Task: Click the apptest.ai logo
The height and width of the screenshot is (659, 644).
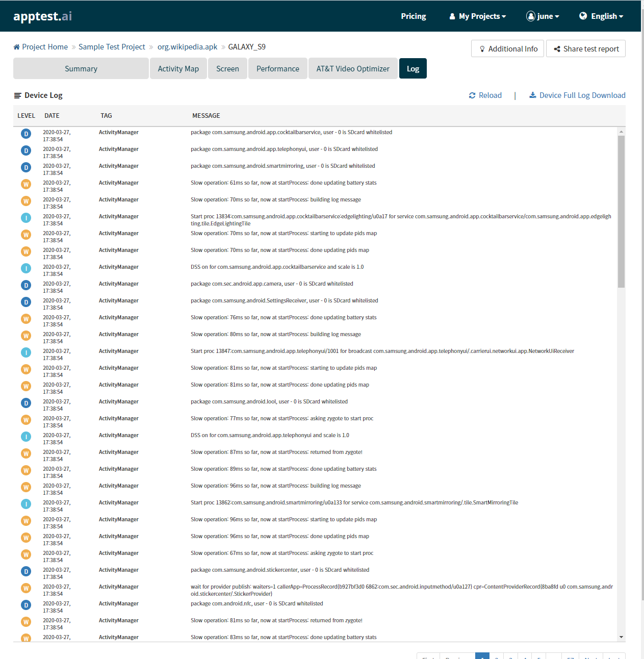Action: coord(42,16)
